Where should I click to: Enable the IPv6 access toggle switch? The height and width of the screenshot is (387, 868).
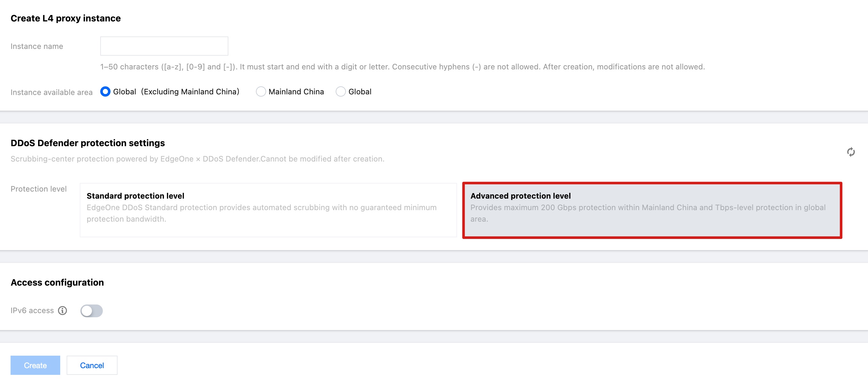click(91, 311)
